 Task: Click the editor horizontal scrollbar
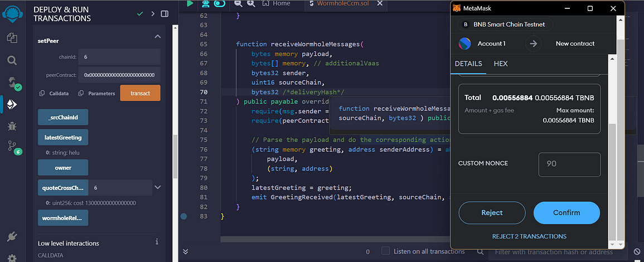click(x=335, y=239)
